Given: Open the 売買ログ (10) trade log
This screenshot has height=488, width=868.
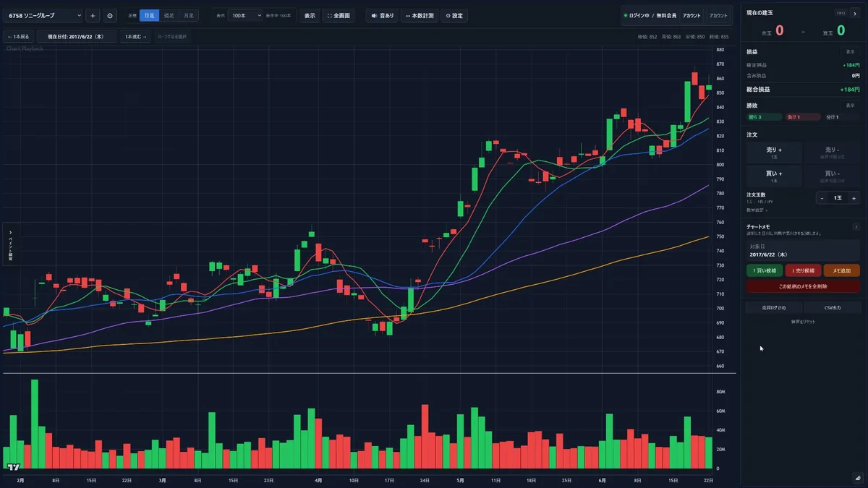Looking at the screenshot, I should click(x=774, y=308).
